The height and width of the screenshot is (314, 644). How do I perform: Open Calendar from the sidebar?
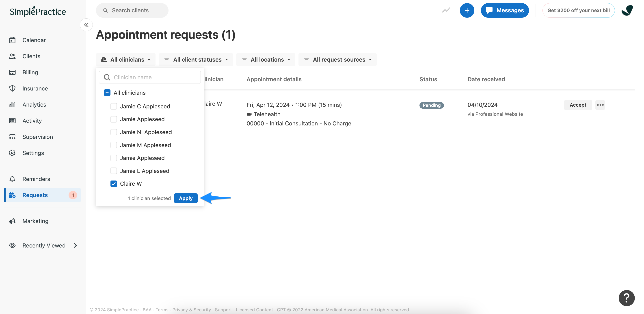(34, 40)
